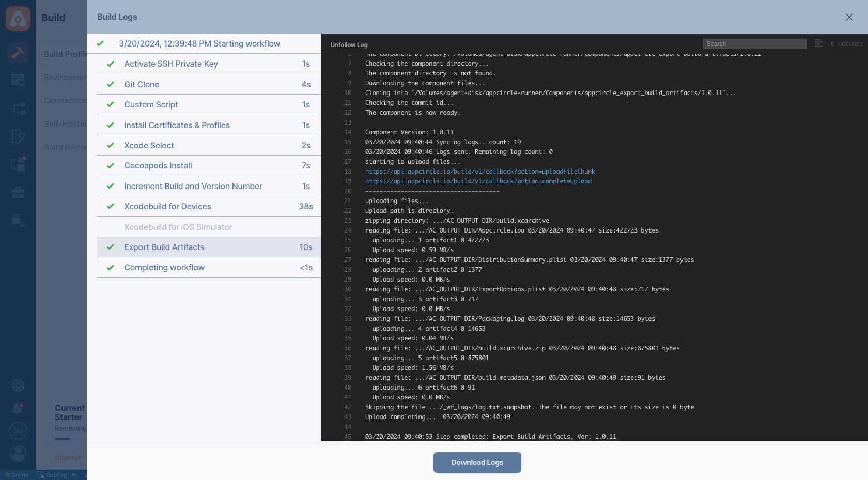Click log line reading Appcircle.ipa file

point(512,230)
